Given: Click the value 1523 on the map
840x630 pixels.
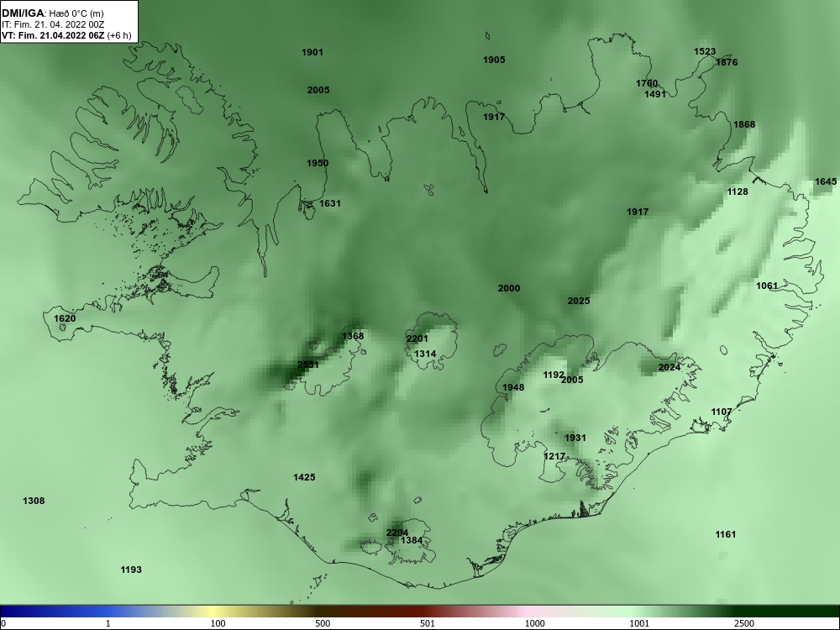Looking at the screenshot, I should (705, 51).
